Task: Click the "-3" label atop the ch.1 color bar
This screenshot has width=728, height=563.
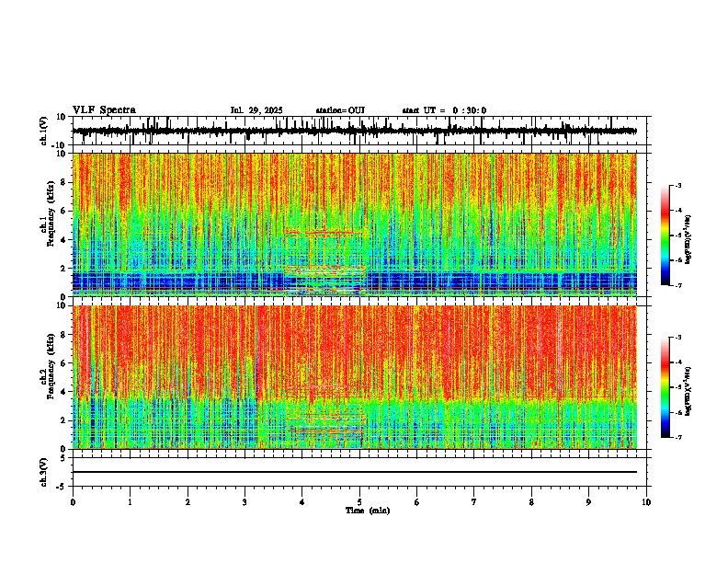Action: click(677, 185)
